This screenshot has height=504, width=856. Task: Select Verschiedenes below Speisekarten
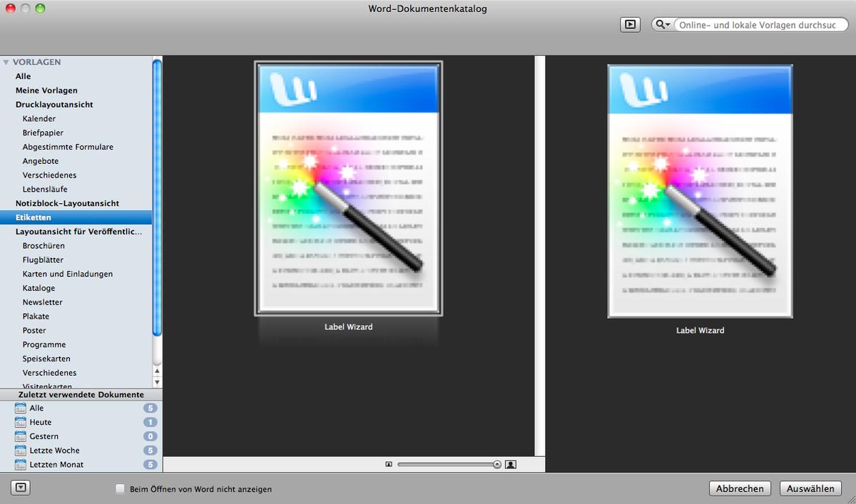(49, 373)
